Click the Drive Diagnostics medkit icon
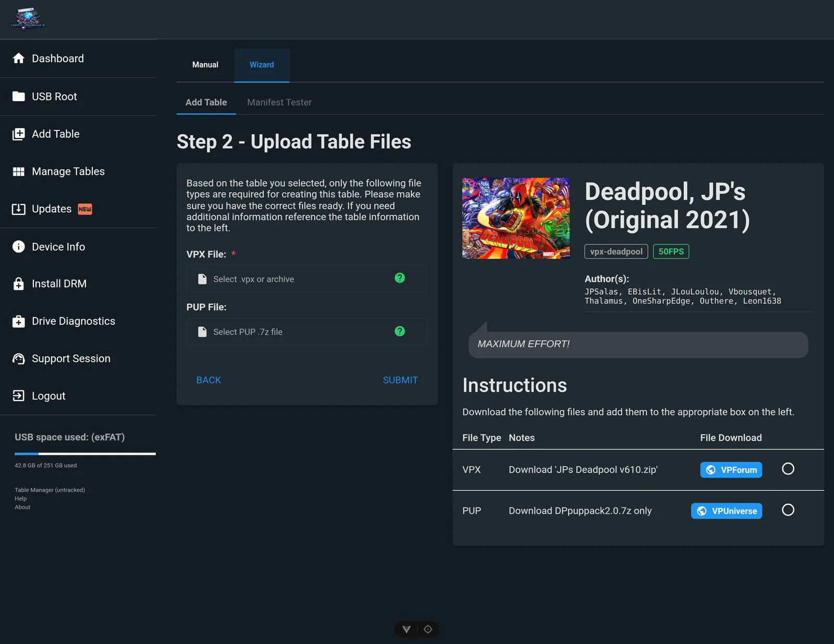Image resolution: width=834 pixels, height=644 pixels. click(x=19, y=321)
